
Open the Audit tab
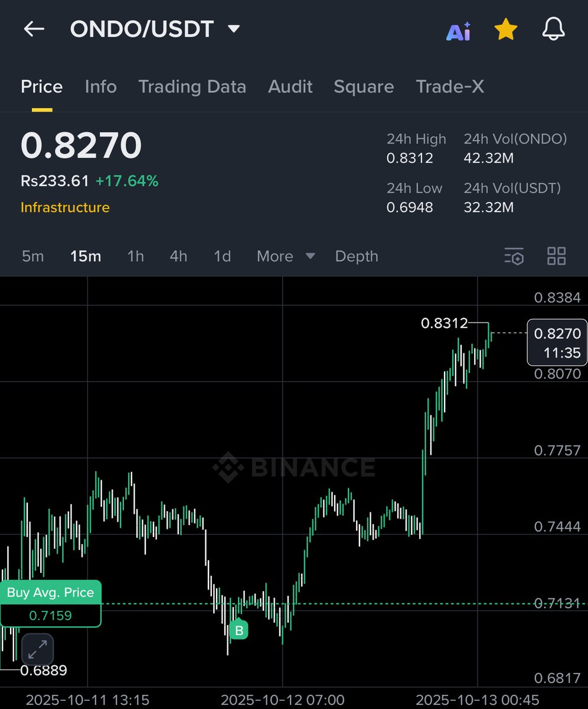pyautogui.click(x=290, y=87)
